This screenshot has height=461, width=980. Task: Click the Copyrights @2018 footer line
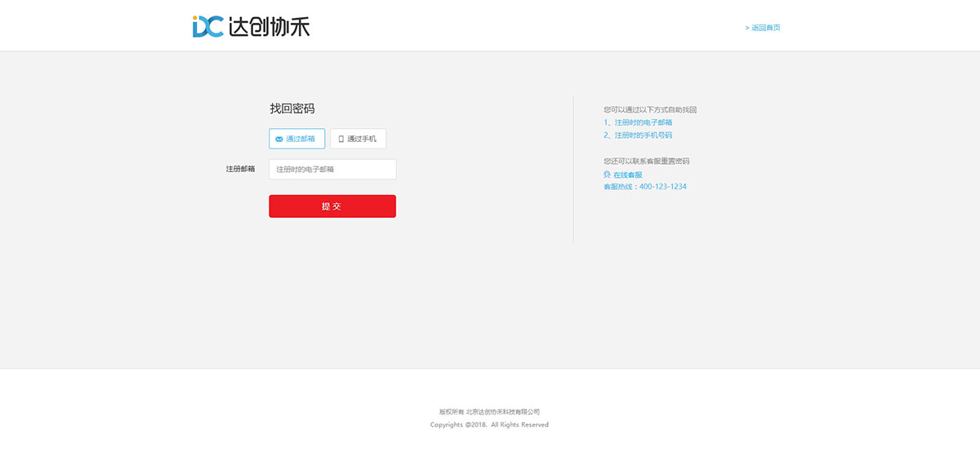pos(490,424)
